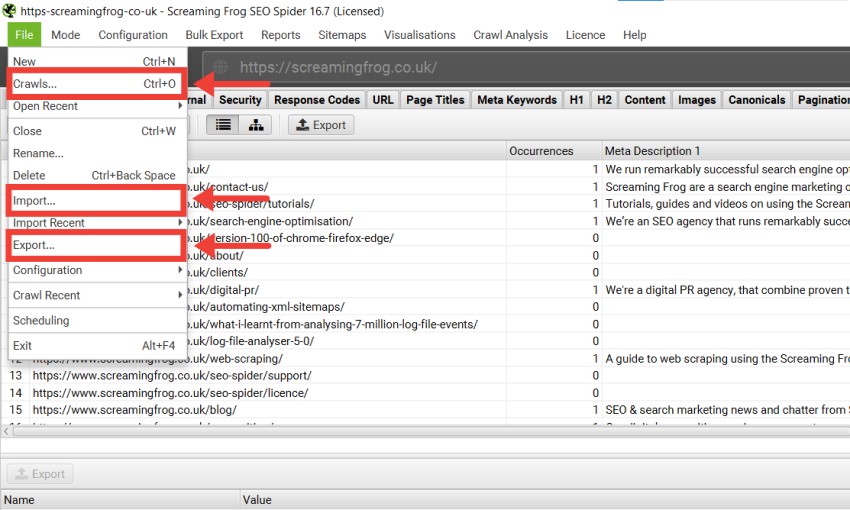The image size is (850, 510).
Task: Switch to tree view icon
Action: (x=255, y=125)
